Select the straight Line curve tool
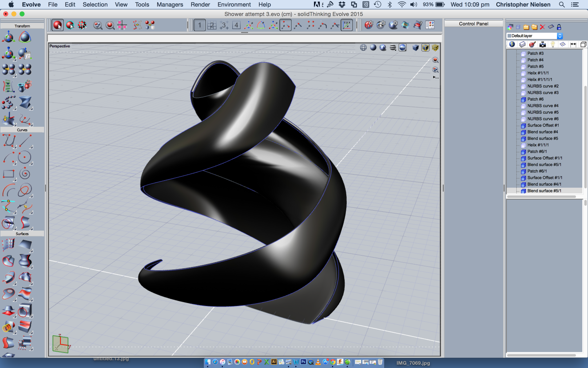The image size is (588, 368). tap(25, 141)
